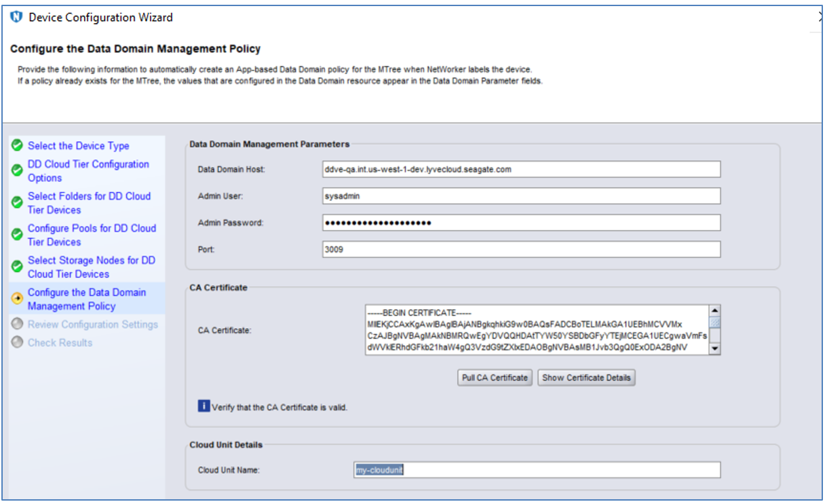Image resolution: width=825 pixels, height=504 pixels.
Task: Open the Select the Device Type step
Action: coord(78,146)
